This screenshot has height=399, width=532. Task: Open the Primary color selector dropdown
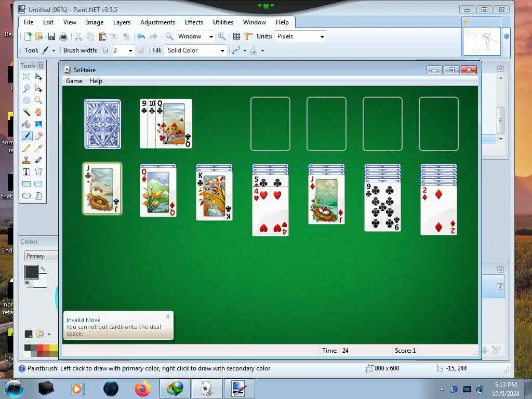pos(41,256)
